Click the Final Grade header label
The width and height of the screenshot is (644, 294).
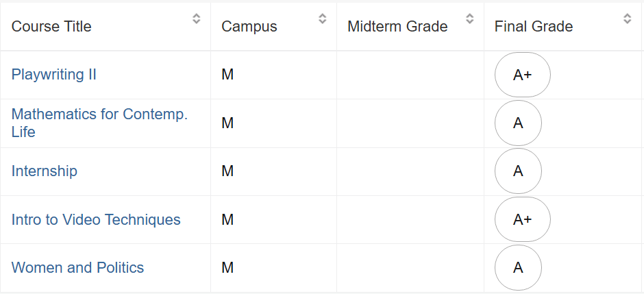(x=534, y=27)
